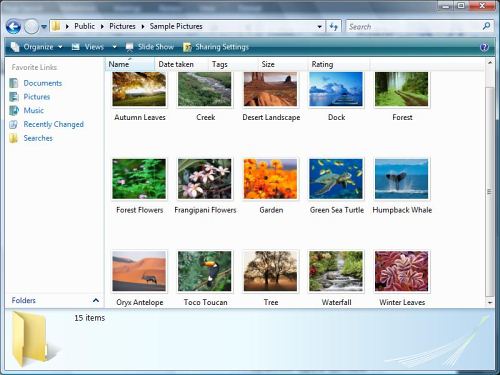
Task: Click the Help question mark icon
Action: pos(484,47)
